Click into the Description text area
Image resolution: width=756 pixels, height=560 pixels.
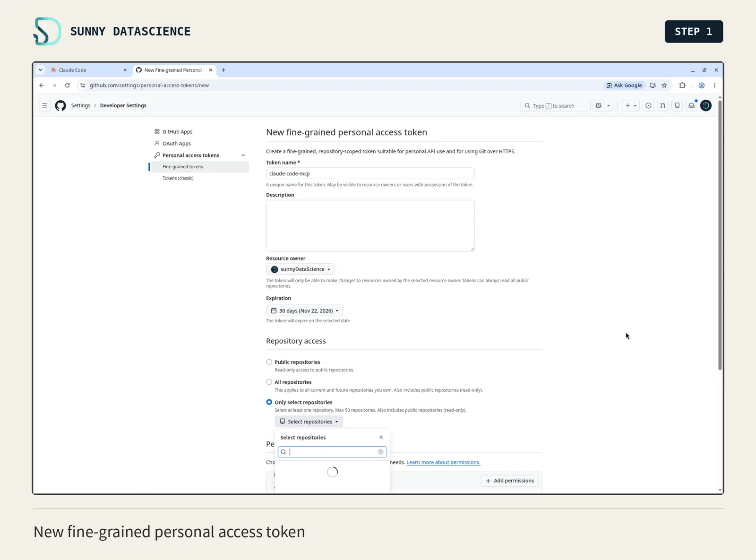click(x=370, y=225)
